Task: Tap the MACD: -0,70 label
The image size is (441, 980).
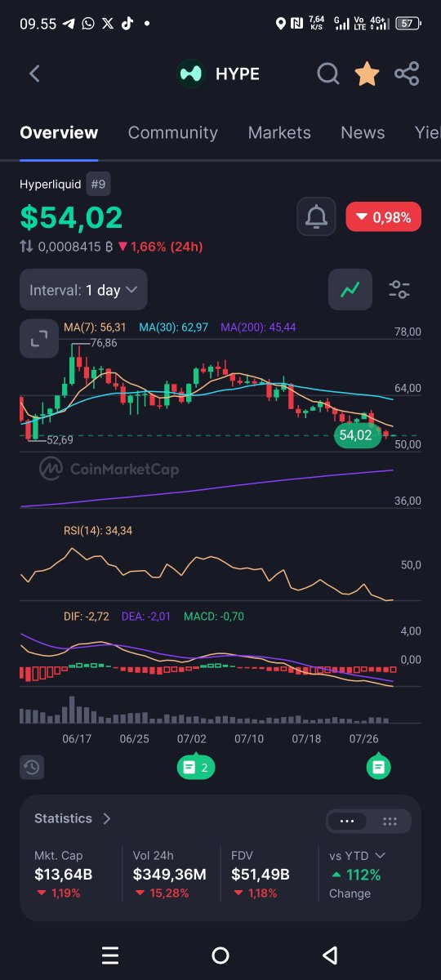Action: (214, 616)
